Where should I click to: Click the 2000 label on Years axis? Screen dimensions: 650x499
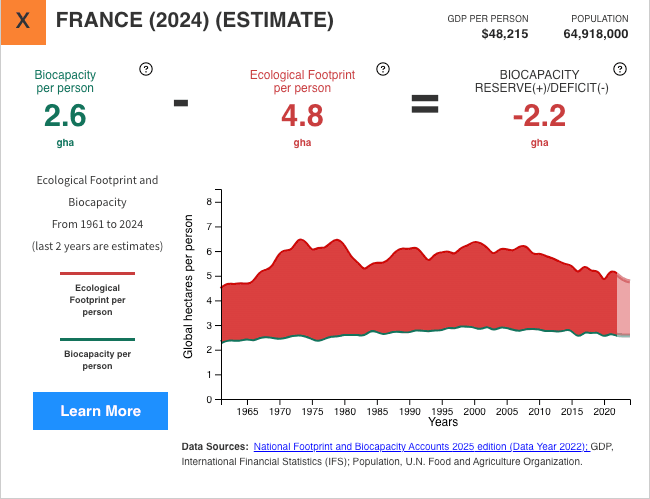(x=474, y=411)
